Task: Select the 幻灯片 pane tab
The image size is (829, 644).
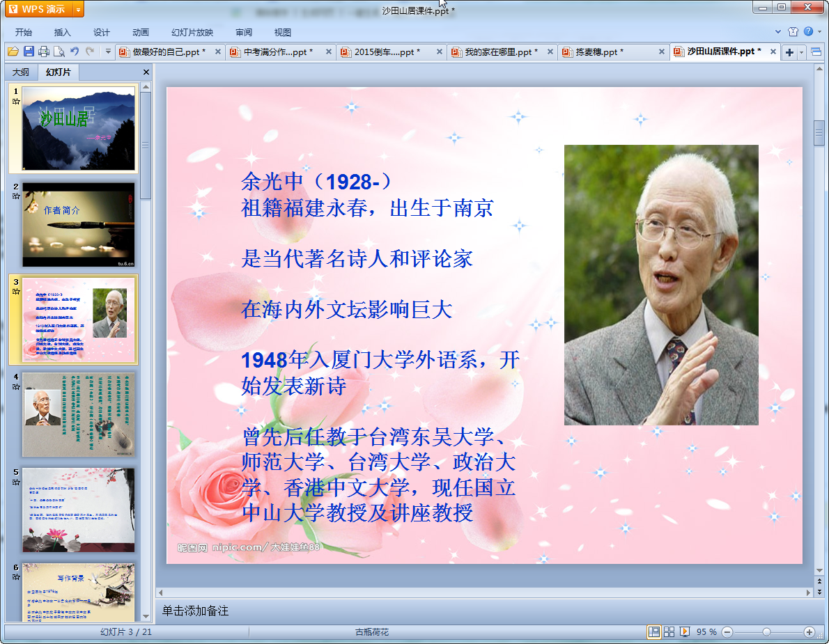Action: click(x=58, y=72)
